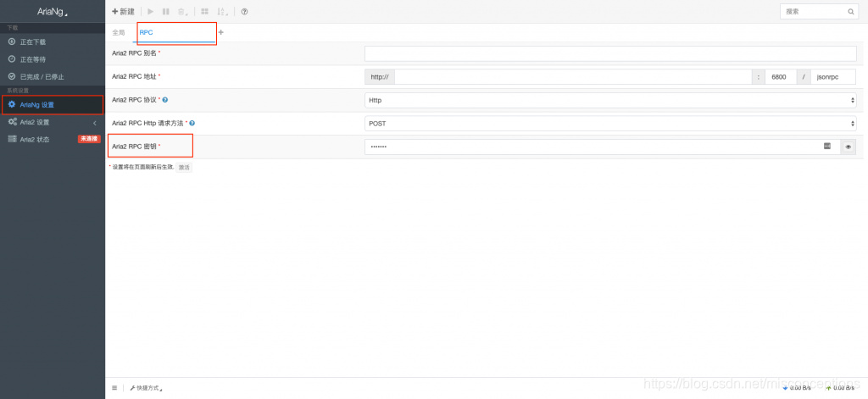Open the Downloading (正在下载) list
The height and width of the screenshot is (399, 868).
pyautogui.click(x=53, y=42)
